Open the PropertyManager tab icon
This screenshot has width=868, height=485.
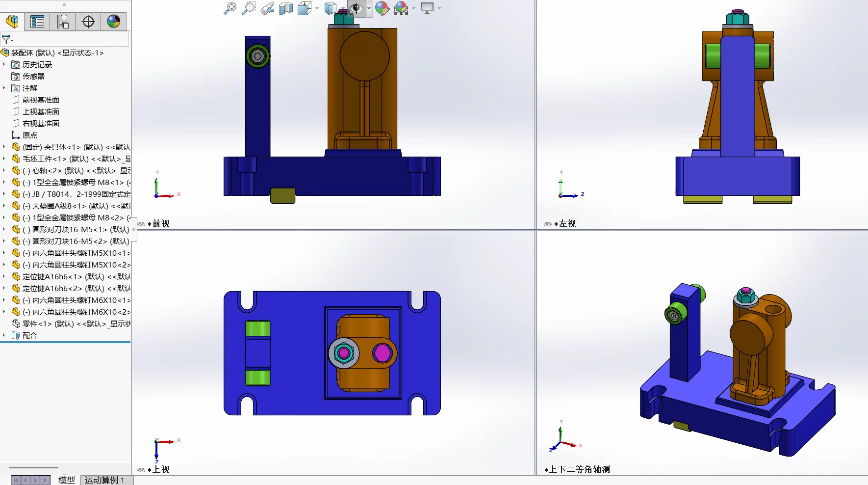coord(37,22)
